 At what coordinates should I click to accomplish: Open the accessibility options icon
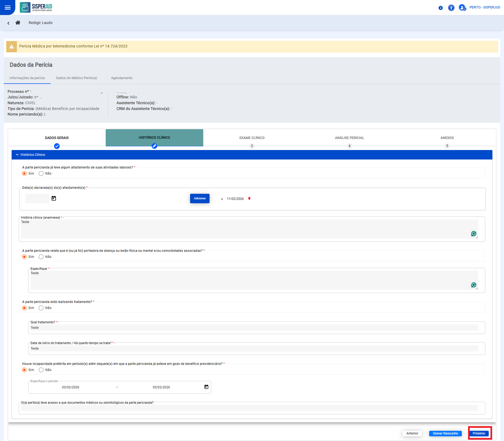[451, 8]
